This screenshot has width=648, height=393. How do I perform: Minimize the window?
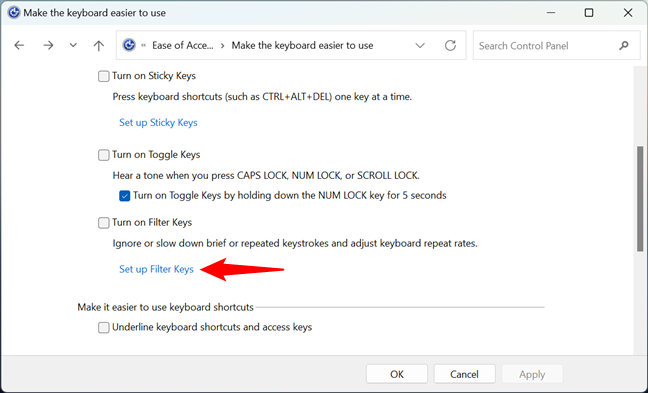pos(550,13)
